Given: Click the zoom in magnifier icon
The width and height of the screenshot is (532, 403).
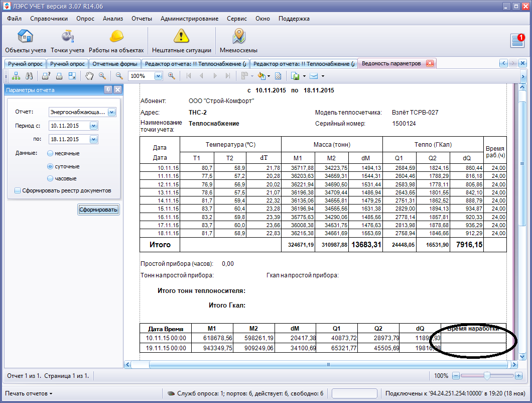Looking at the screenshot, I should pyautogui.click(x=172, y=76).
